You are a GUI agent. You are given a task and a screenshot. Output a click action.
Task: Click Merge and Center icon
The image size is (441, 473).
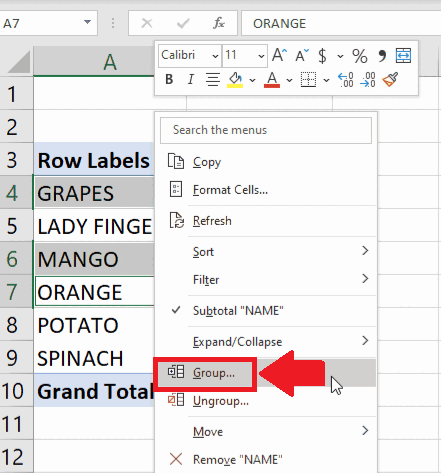click(x=403, y=55)
